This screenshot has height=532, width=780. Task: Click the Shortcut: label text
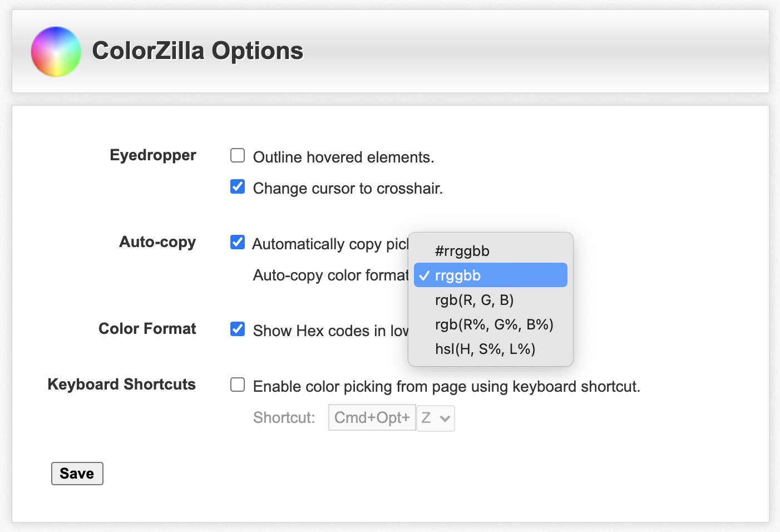284,417
